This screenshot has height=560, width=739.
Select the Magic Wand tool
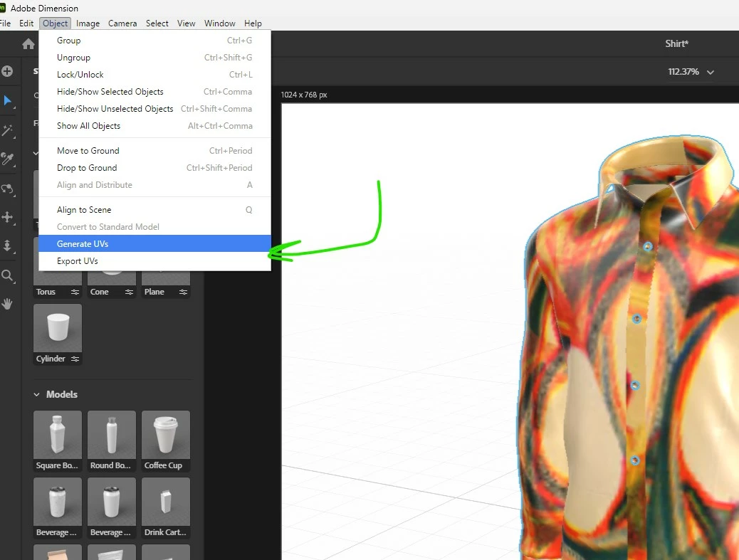tap(8, 130)
